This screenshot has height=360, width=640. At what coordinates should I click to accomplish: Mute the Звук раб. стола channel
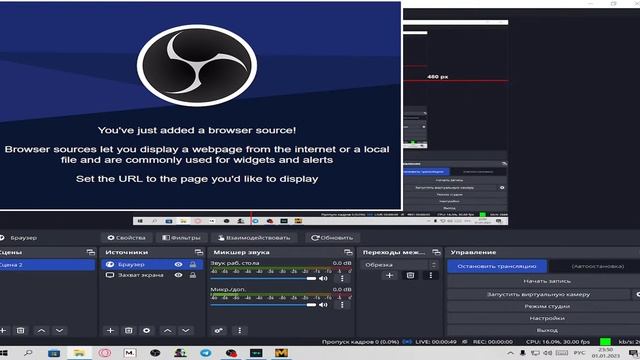[x=323, y=278]
